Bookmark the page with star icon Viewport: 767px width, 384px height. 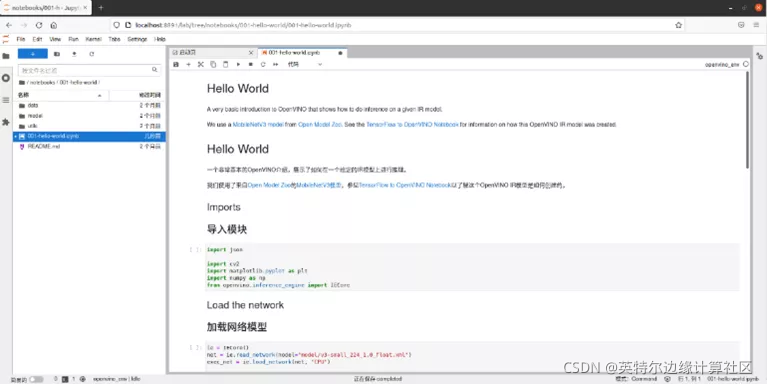click(x=678, y=25)
